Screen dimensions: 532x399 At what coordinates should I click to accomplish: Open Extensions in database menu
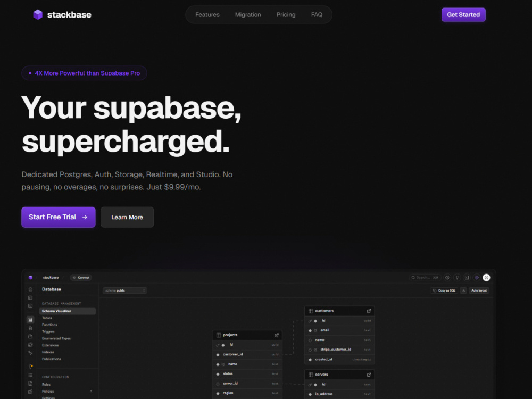pos(50,345)
